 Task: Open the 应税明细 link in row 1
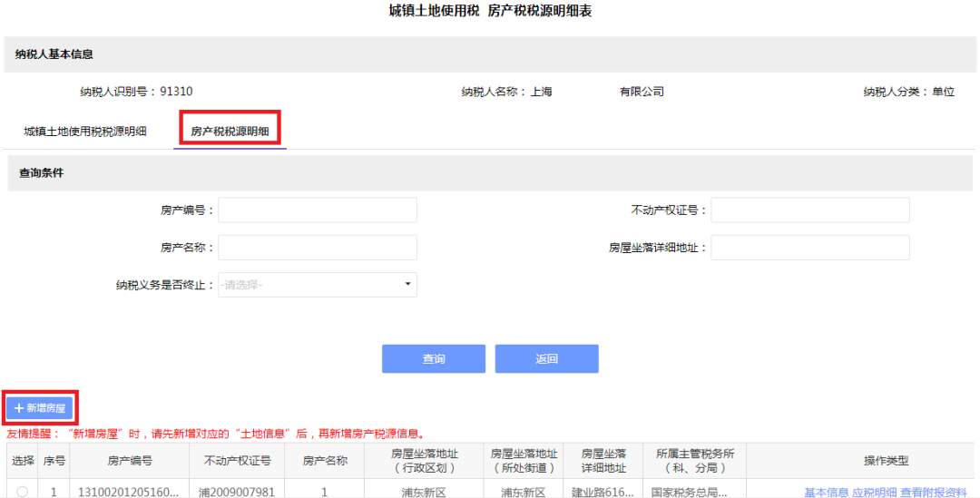(x=875, y=493)
